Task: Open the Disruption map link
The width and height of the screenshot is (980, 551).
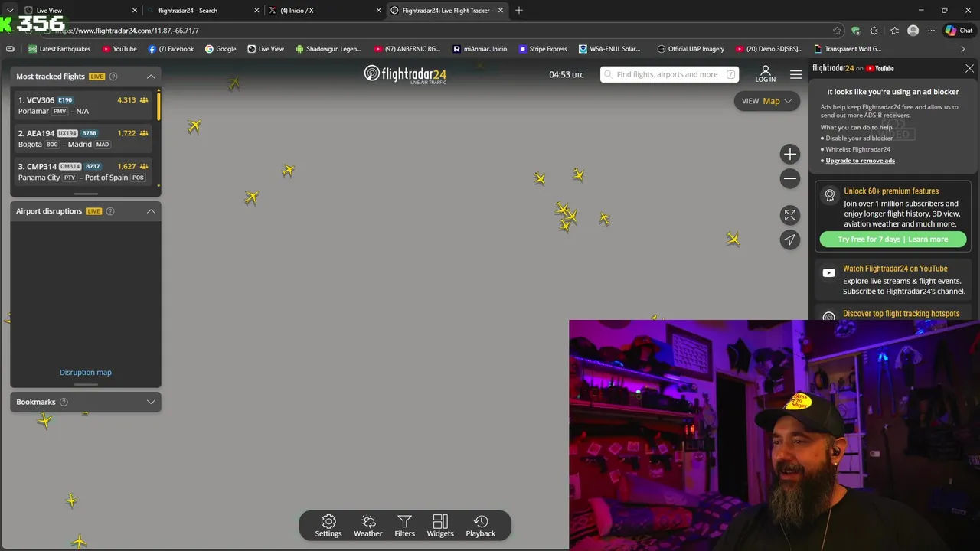Action: (x=86, y=373)
